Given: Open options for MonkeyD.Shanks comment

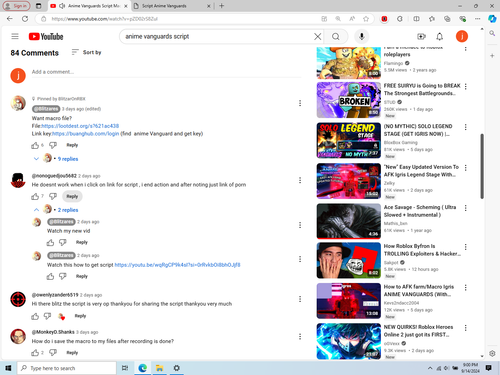Looking at the screenshot, I should (x=300, y=336).
